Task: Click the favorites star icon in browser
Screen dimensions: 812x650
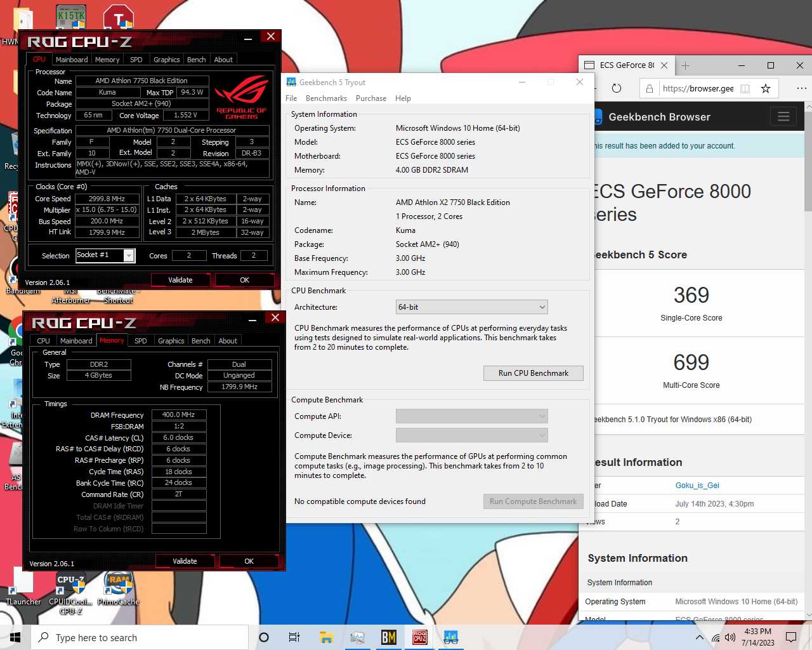Action: tap(766, 89)
